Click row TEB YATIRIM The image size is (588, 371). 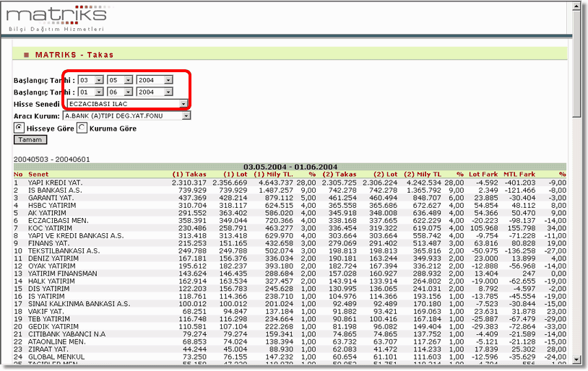(290, 319)
